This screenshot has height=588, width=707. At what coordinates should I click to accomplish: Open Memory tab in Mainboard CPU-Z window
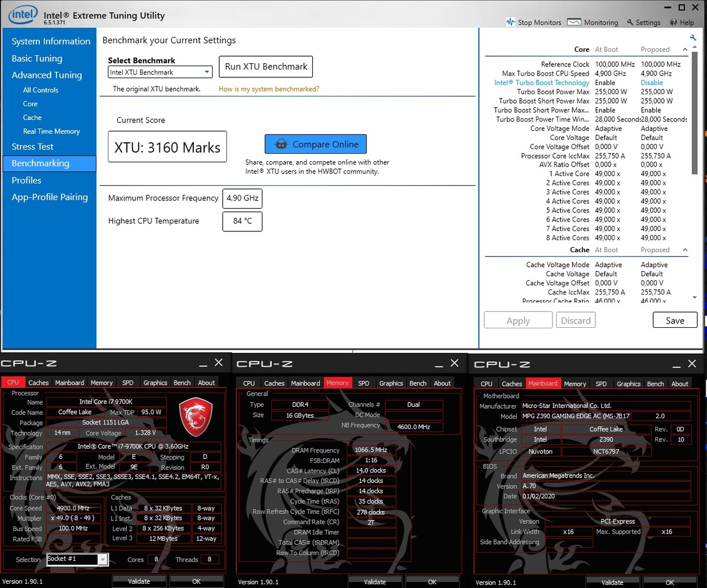click(575, 384)
